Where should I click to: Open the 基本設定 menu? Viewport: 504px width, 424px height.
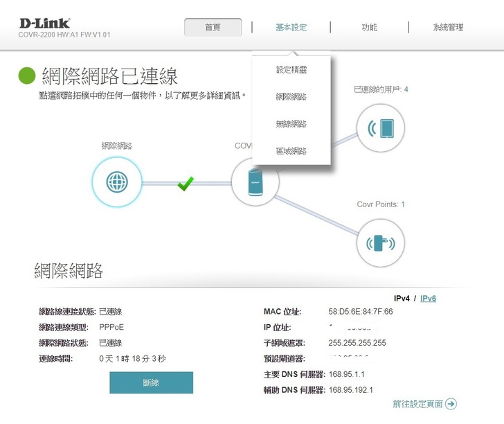(x=291, y=27)
